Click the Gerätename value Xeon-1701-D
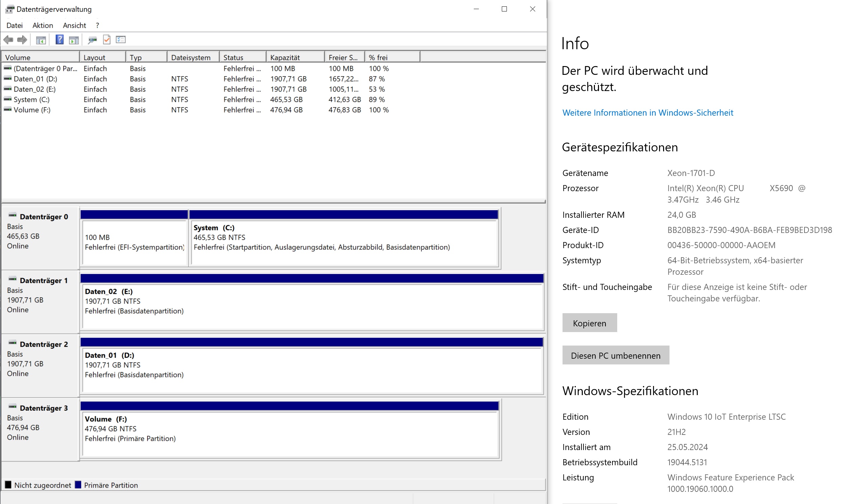The image size is (846, 504). [691, 173]
